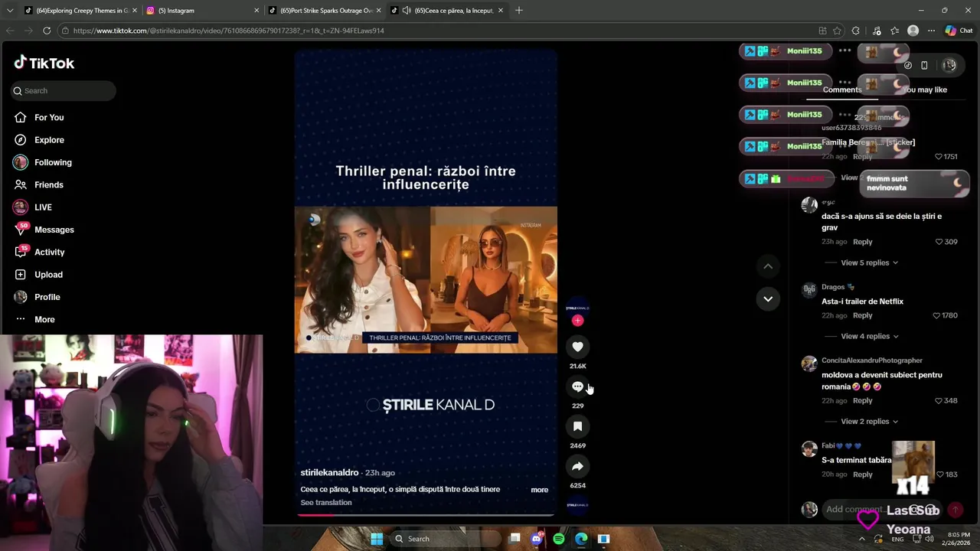Open the Edge Copilot Chat button
The width and height of the screenshot is (980, 551).
[958, 31]
